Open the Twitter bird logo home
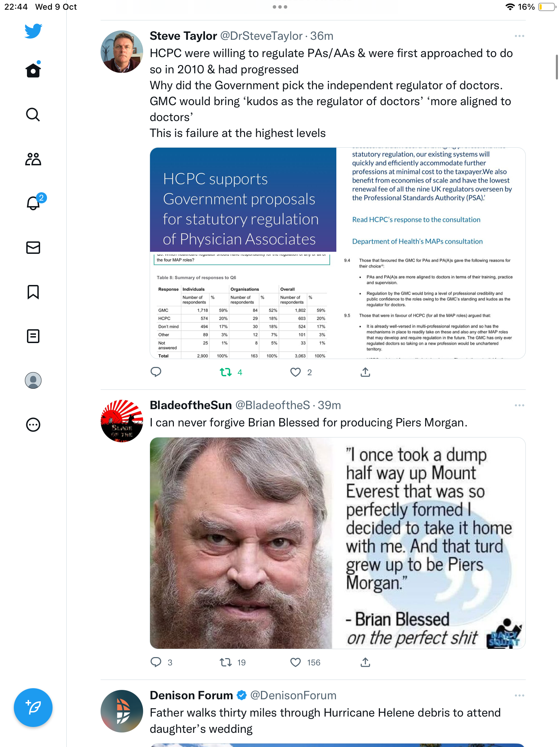This screenshot has width=560, height=747. (x=33, y=31)
